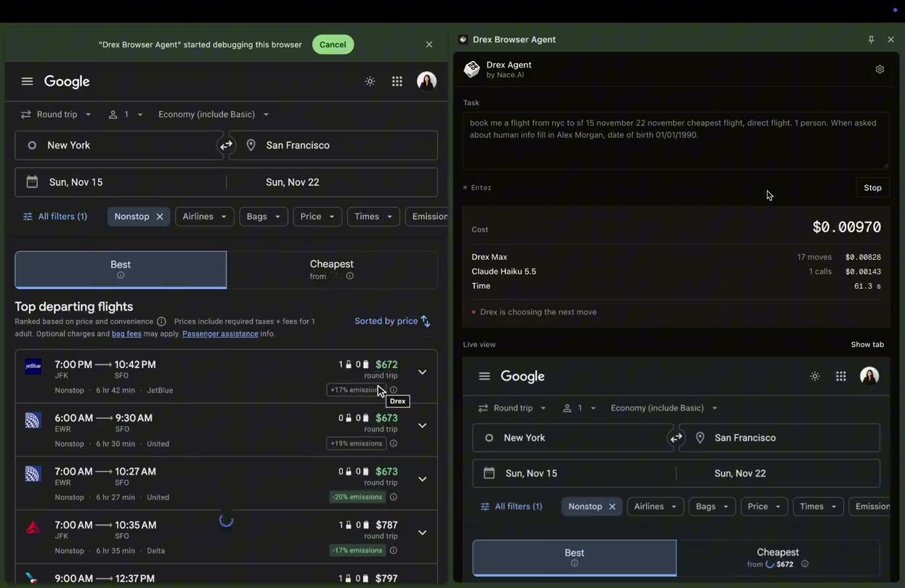Open Google main menu hamburger in left browser
Viewport: 905px width, 588px height.
[x=28, y=81]
